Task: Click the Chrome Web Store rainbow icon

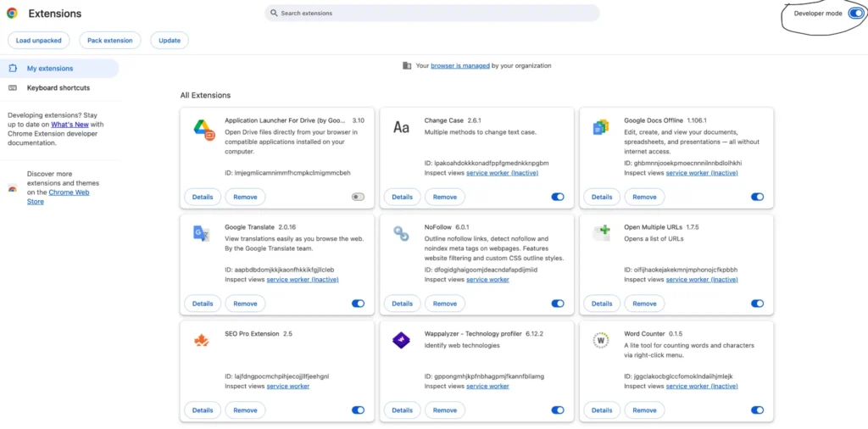Action: pos(13,188)
